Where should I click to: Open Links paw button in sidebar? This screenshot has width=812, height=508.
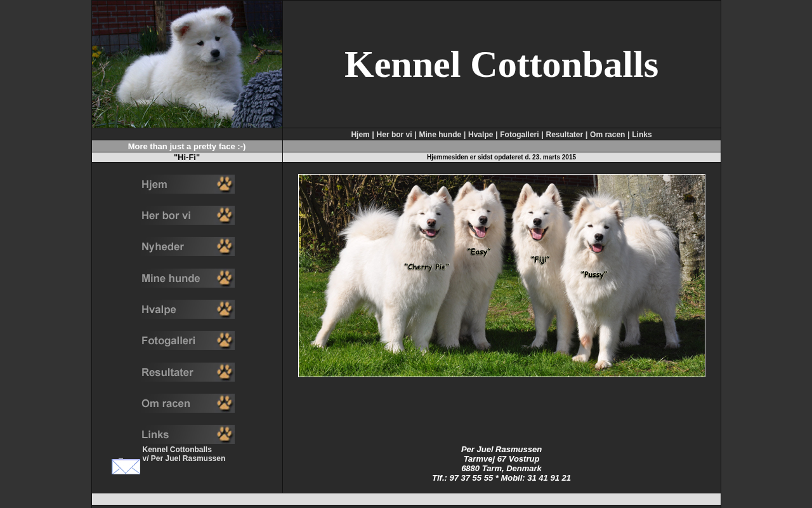pyautogui.click(x=188, y=434)
